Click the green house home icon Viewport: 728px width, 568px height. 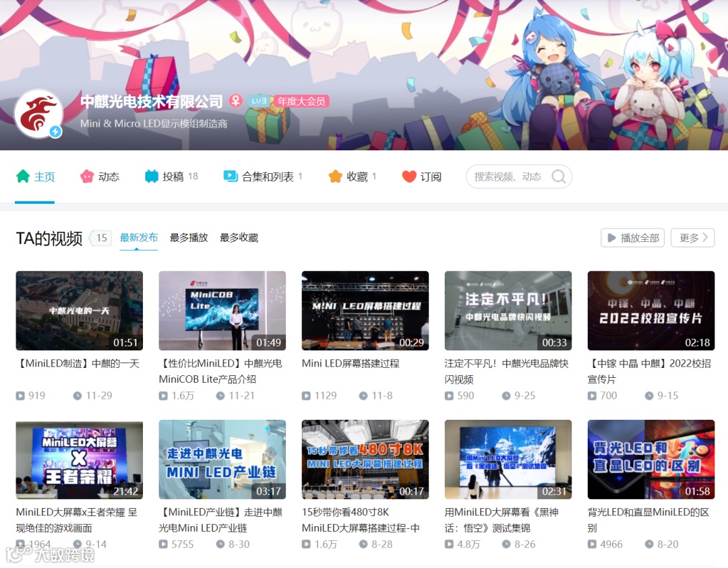pyautogui.click(x=23, y=177)
